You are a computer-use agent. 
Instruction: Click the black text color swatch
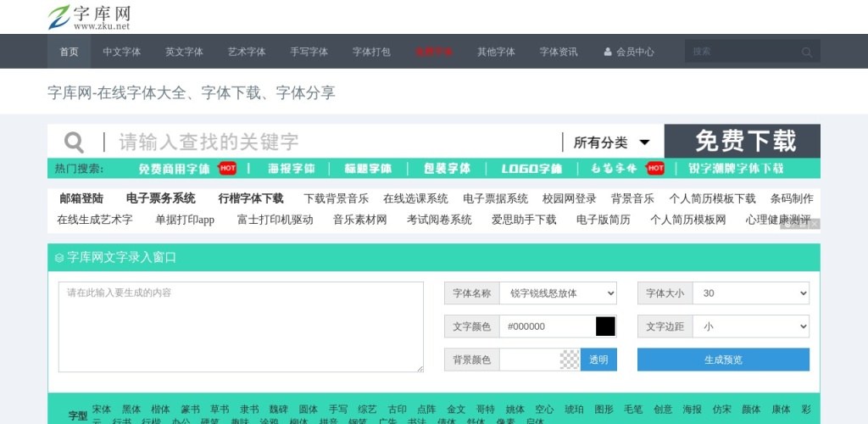click(605, 326)
